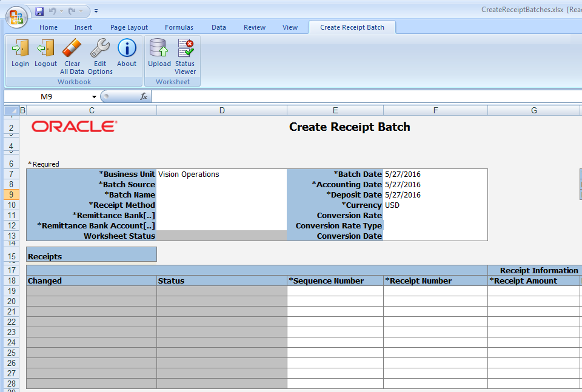Select the Data ribbon tab
This screenshot has height=392, width=582.
219,27
